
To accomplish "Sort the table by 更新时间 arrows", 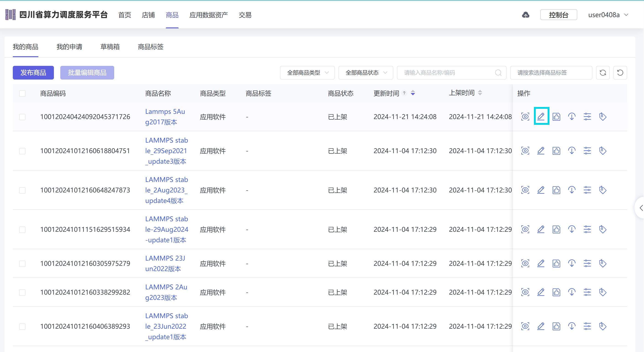I will tap(413, 93).
